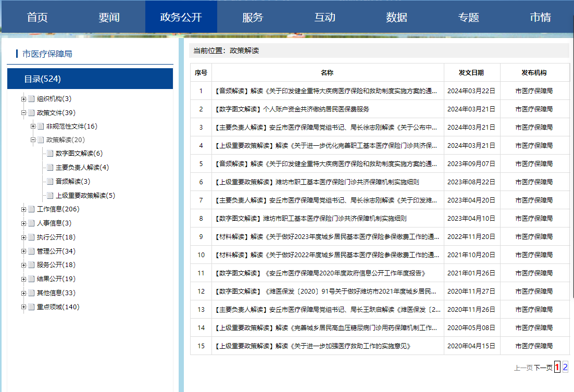574x392 pixels.
Task: Open the 服务 navigation tab
Action: [253, 17]
